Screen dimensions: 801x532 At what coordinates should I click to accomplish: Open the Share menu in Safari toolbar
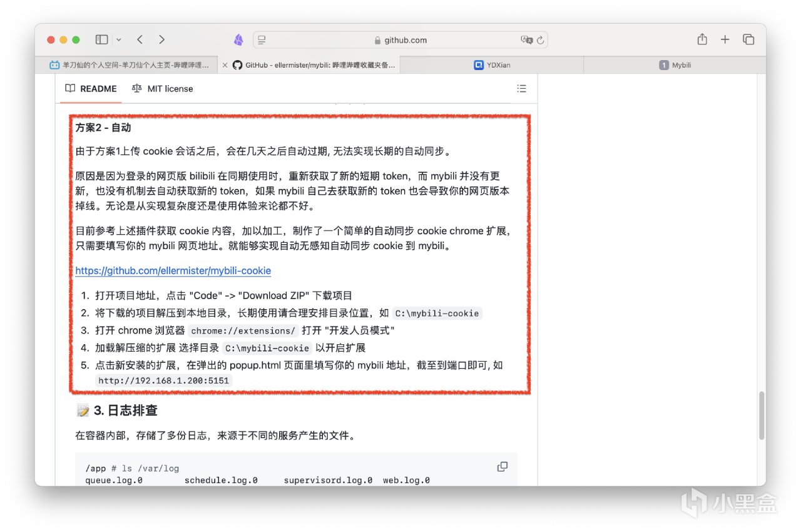pos(702,39)
